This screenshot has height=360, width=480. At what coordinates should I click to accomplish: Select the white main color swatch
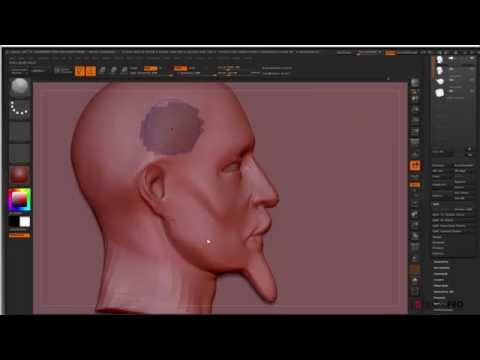coord(25,222)
